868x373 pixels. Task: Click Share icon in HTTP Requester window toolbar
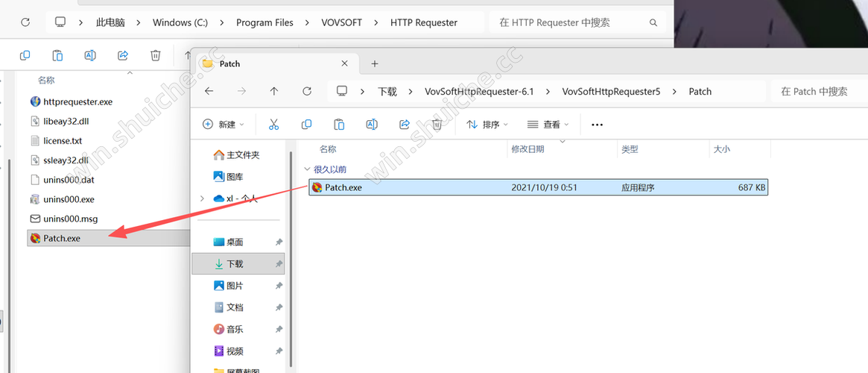pyautogui.click(x=123, y=55)
